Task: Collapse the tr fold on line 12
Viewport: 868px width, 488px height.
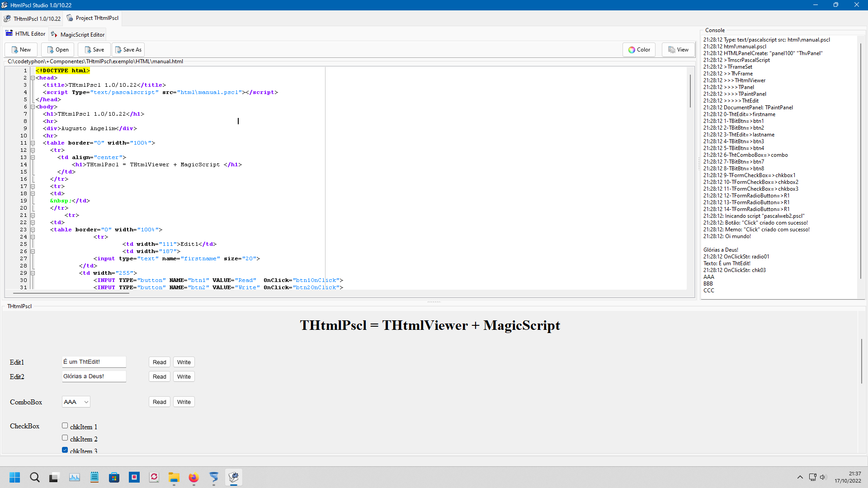Action: coord(33,150)
